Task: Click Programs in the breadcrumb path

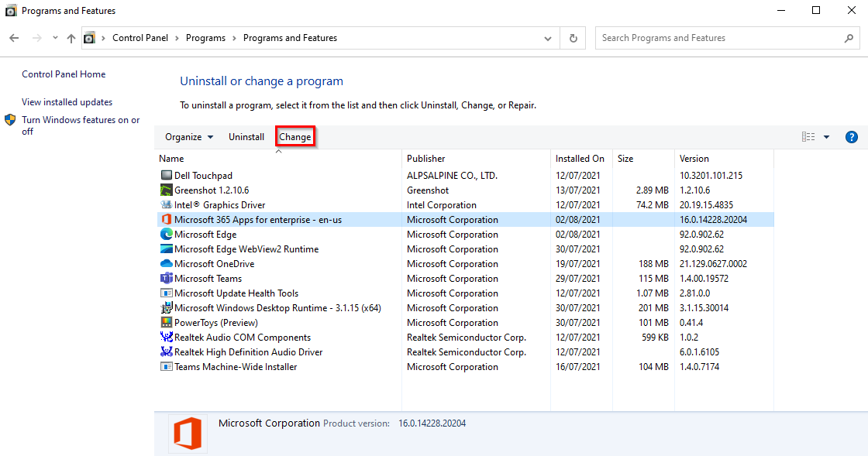Action: tap(205, 38)
